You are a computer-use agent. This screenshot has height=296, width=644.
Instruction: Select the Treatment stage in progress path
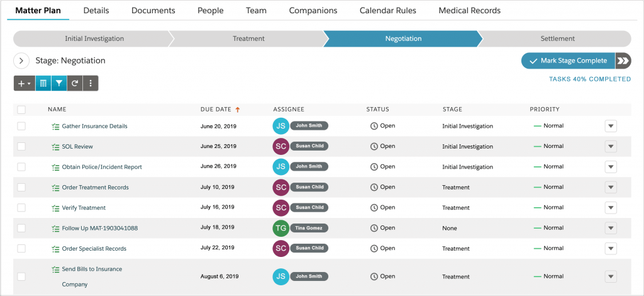coord(248,38)
